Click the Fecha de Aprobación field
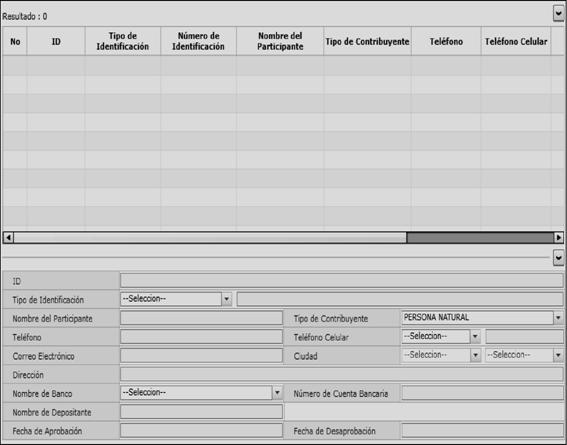This screenshot has width=567, height=445. click(x=201, y=431)
